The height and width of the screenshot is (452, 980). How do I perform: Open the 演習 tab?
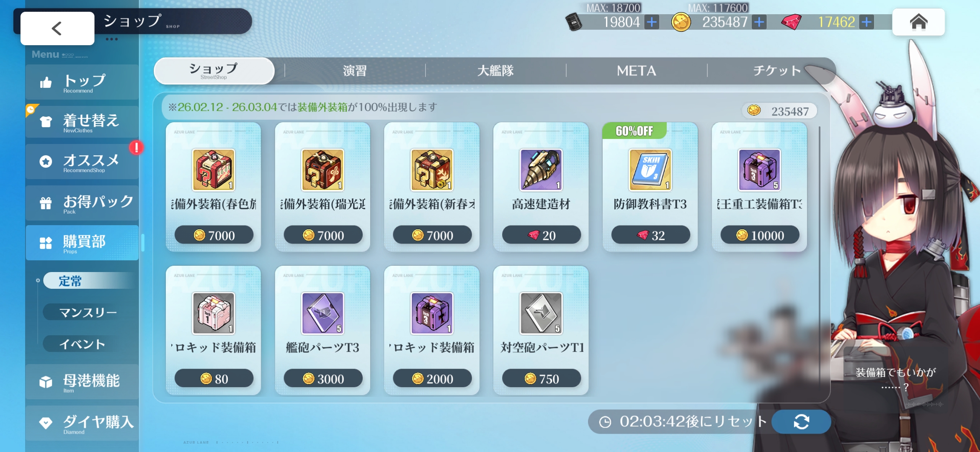tap(355, 70)
